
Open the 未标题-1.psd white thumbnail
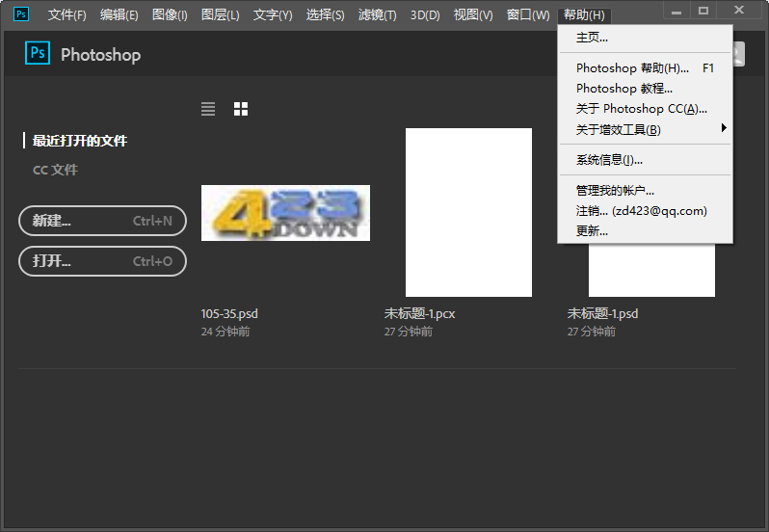pos(651,270)
